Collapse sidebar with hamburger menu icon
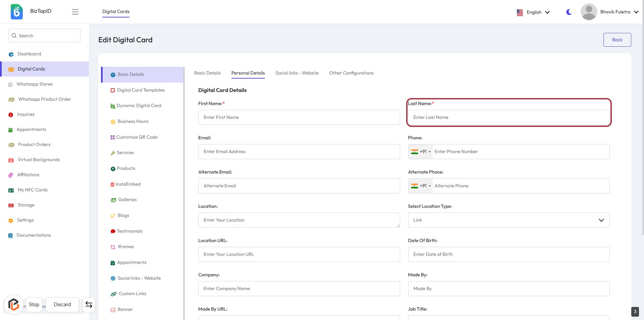This screenshot has width=644, height=320. (x=75, y=12)
